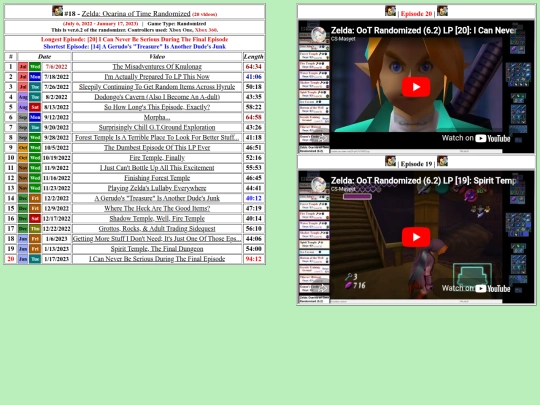Viewport: 540px width, 405px height.
Task: Click the 64:34 length cell
Action: 253,66
